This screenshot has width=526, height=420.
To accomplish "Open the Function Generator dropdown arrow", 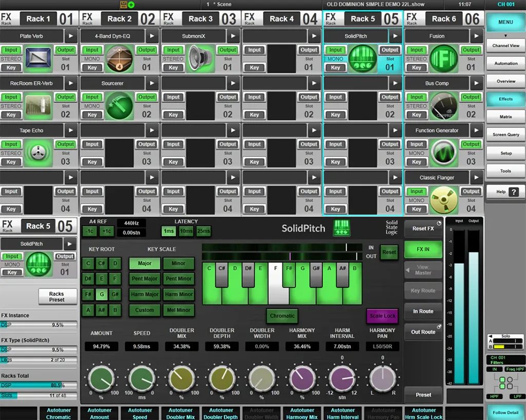I will point(476,130).
